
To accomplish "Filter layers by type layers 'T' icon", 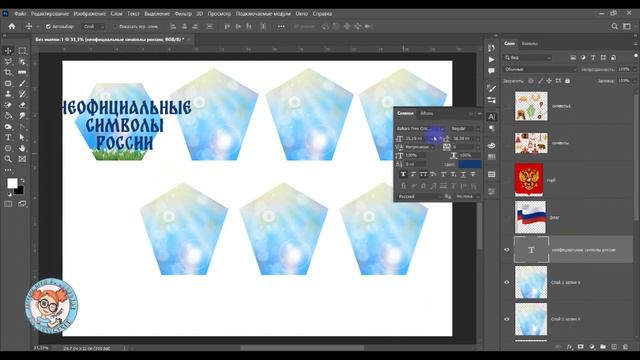I will click(x=593, y=58).
